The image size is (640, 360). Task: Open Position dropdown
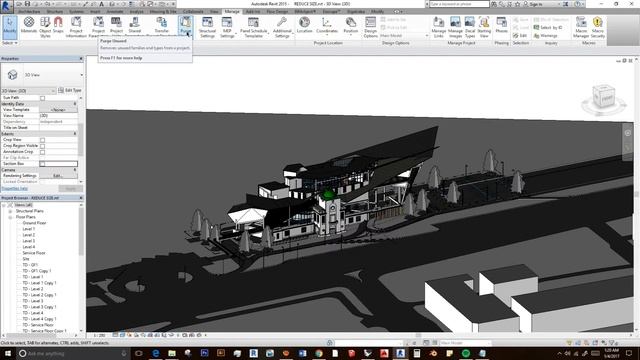click(x=351, y=27)
